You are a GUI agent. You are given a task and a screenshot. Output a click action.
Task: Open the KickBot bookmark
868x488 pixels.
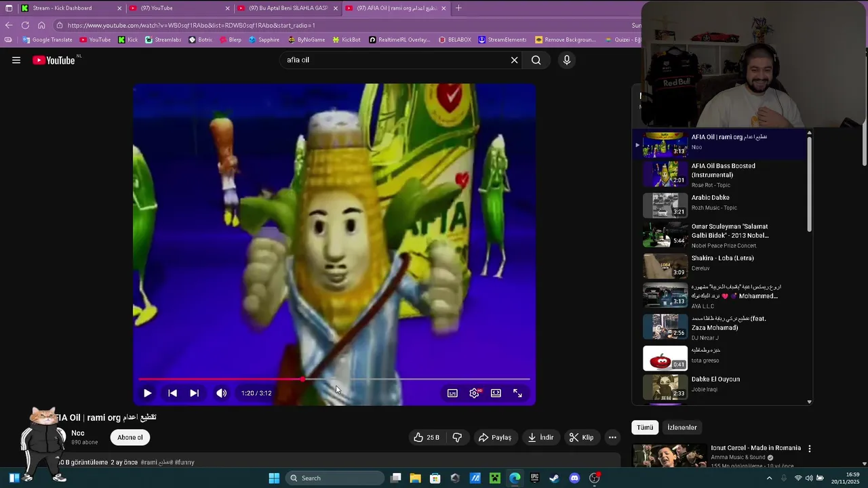pyautogui.click(x=346, y=40)
